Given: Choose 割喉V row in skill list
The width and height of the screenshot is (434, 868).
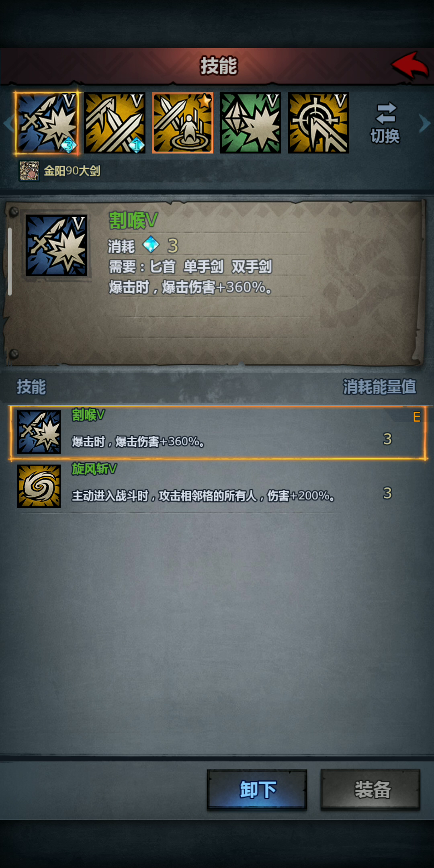Looking at the screenshot, I should (x=217, y=432).
